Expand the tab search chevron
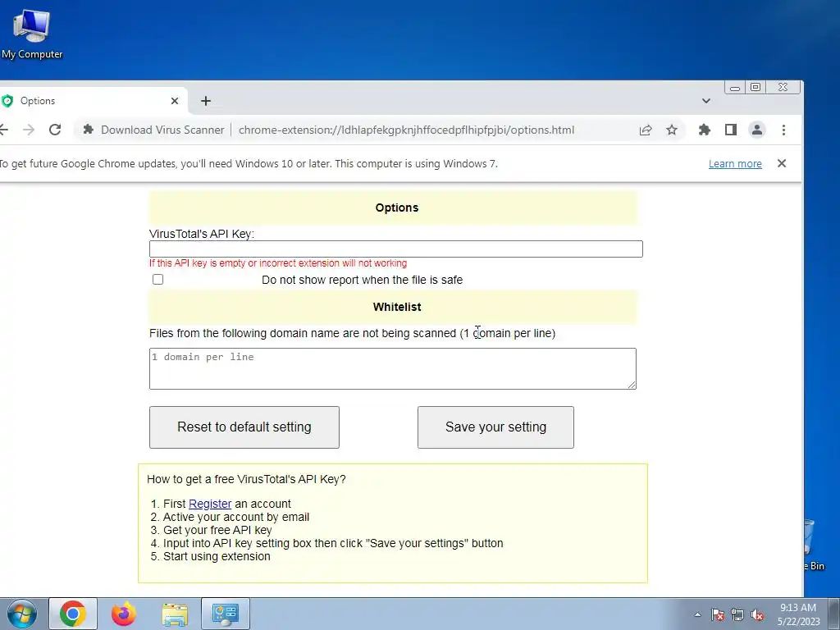Viewport: 840px width, 630px height. point(706,101)
